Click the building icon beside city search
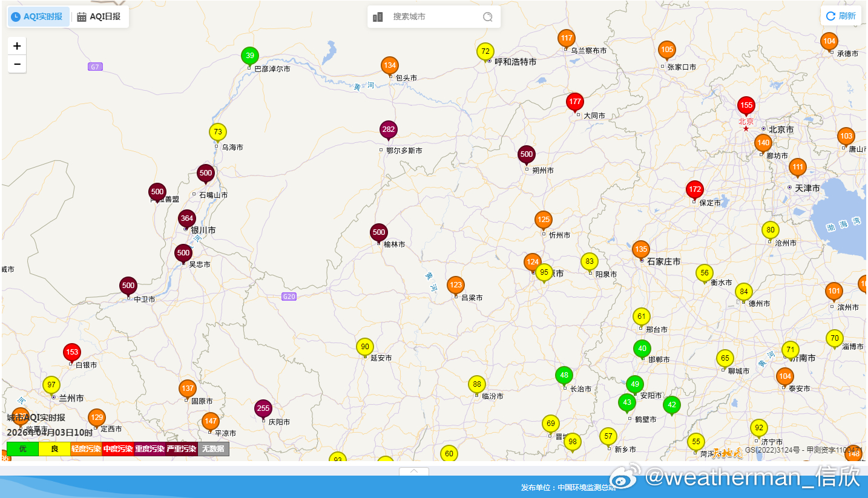This screenshot has height=498, width=868. [378, 17]
